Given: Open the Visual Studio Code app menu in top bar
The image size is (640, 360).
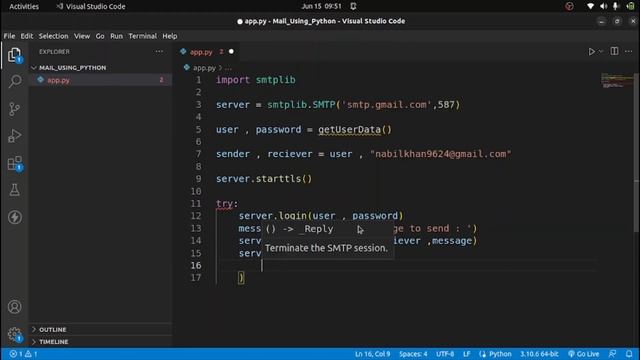Looking at the screenshot, I should coord(91,7).
